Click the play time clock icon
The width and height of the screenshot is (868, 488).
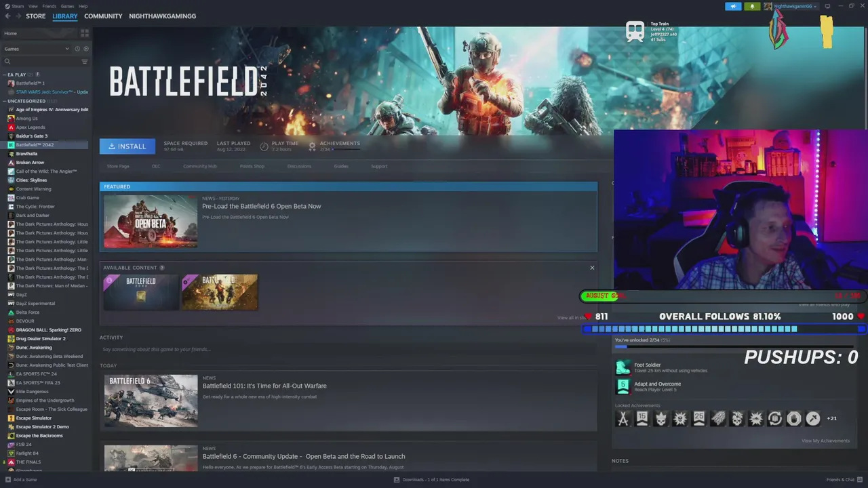click(x=264, y=146)
